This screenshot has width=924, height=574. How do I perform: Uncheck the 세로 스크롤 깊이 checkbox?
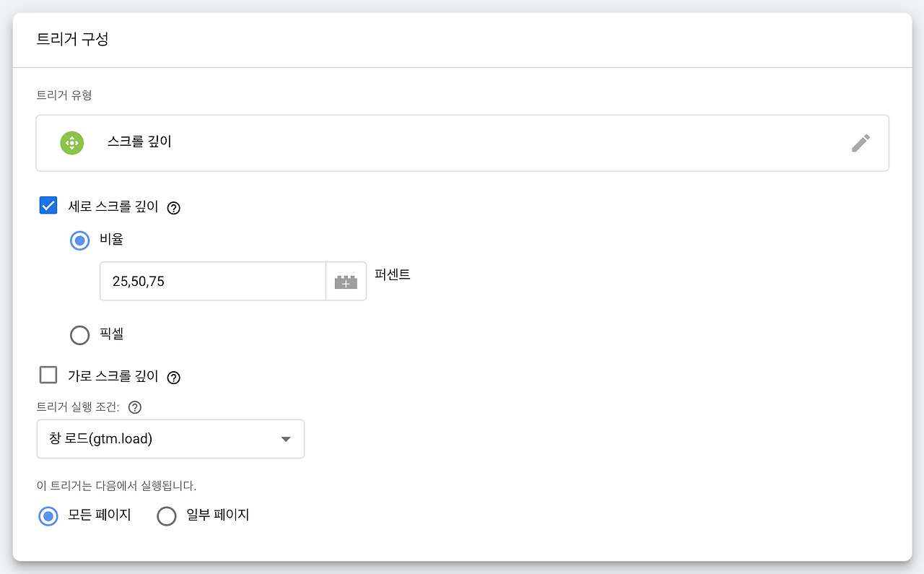tap(48, 206)
